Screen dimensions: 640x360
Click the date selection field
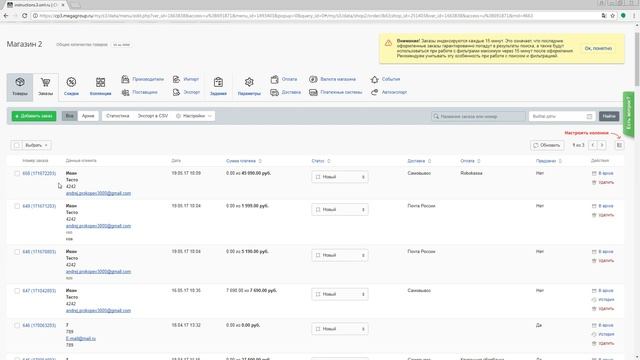click(x=562, y=116)
